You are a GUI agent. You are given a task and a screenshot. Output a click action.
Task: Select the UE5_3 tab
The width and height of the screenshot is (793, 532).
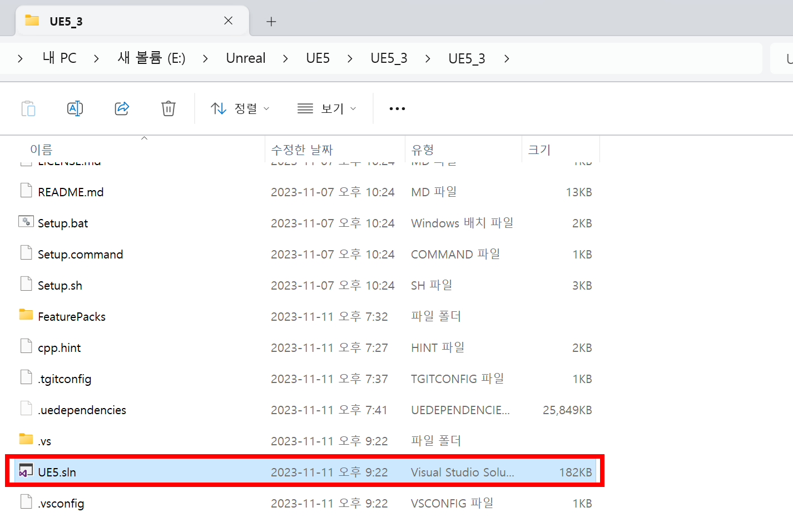pos(132,21)
